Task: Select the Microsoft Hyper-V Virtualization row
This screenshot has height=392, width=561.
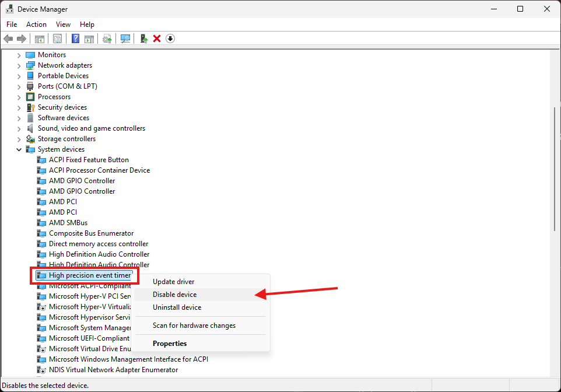Action: (89, 307)
